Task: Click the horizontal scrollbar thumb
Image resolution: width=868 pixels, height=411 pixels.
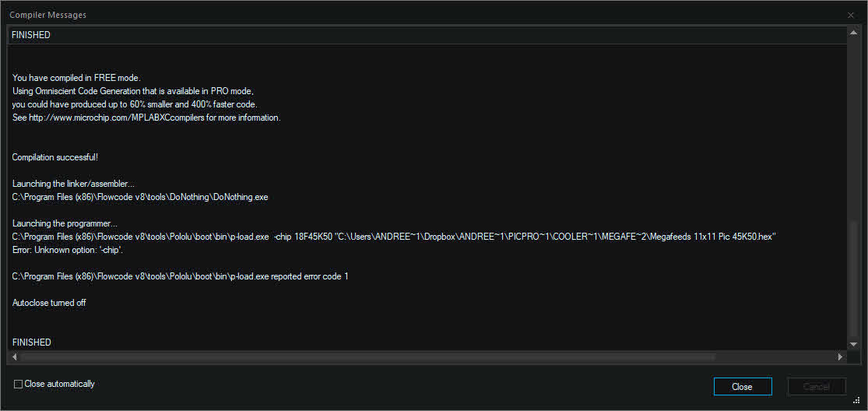Action: [x=367, y=357]
